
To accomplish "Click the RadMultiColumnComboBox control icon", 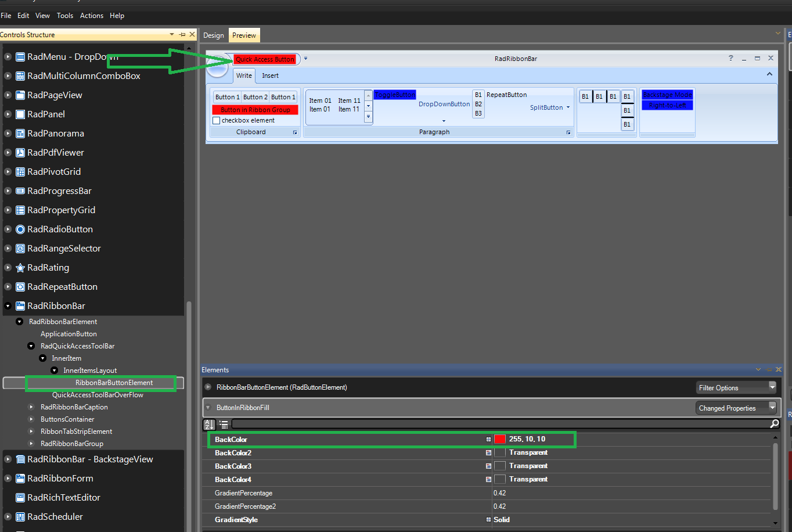I will point(20,76).
